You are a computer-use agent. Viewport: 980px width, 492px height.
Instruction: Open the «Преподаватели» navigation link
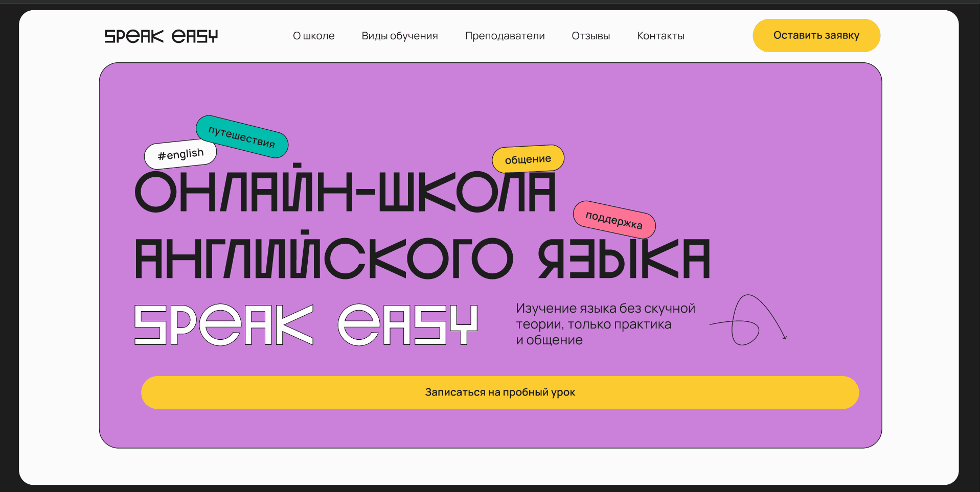pos(505,36)
